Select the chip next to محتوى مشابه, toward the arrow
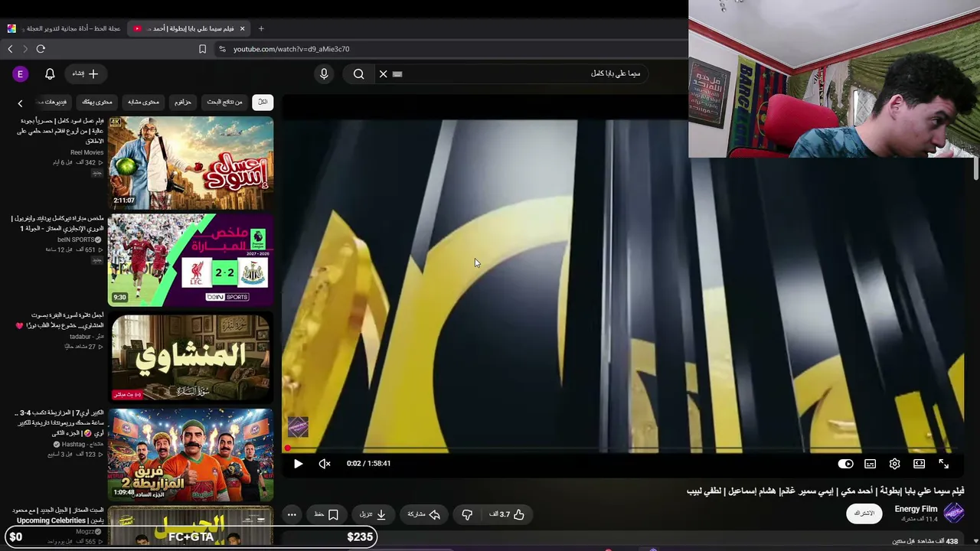The height and width of the screenshot is (551, 980). coord(97,102)
